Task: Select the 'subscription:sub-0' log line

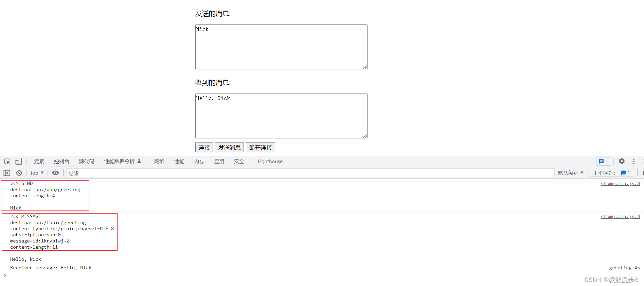Action: [x=35, y=235]
